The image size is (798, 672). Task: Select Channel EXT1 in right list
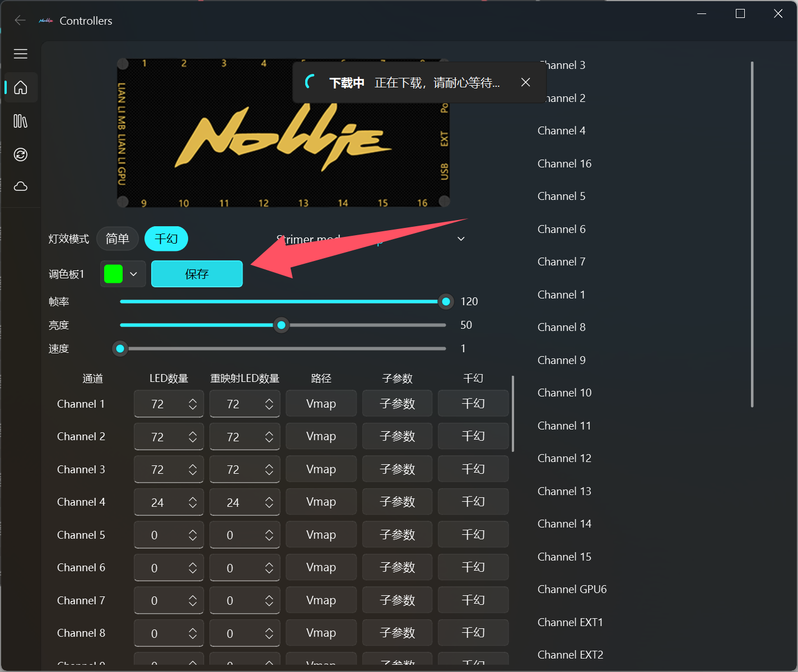pos(571,622)
